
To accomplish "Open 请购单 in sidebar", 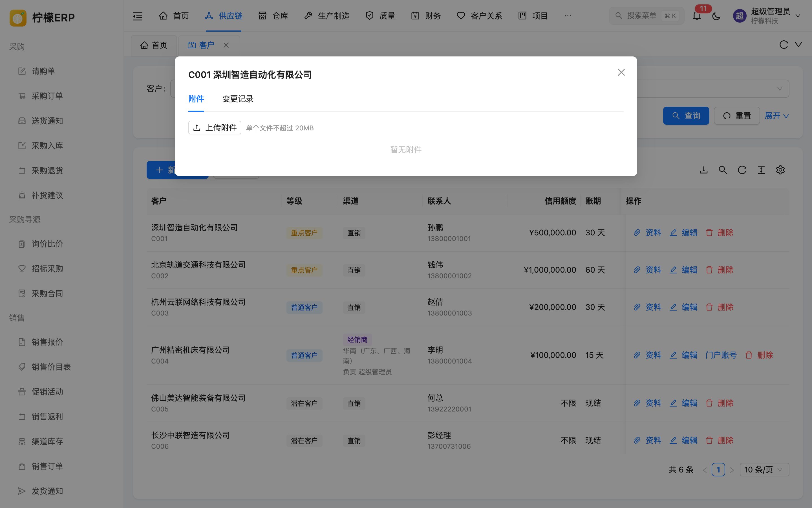I will (x=43, y=71).
